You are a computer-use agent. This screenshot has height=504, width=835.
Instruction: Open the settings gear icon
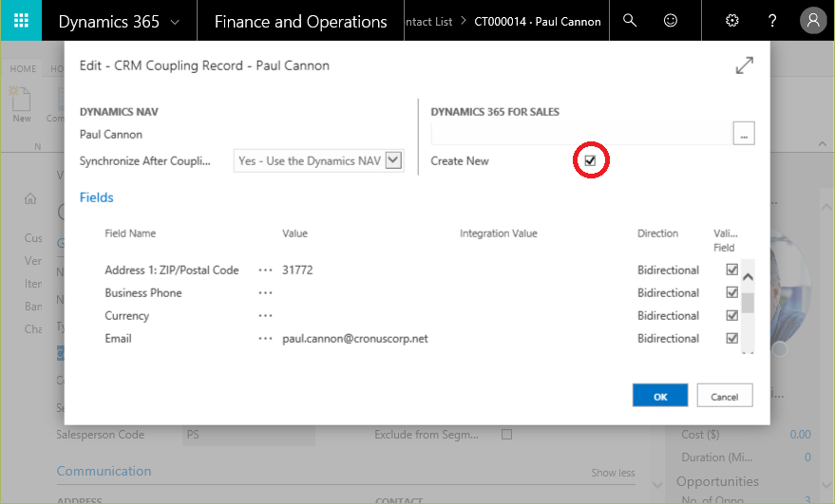coord(732,20)
